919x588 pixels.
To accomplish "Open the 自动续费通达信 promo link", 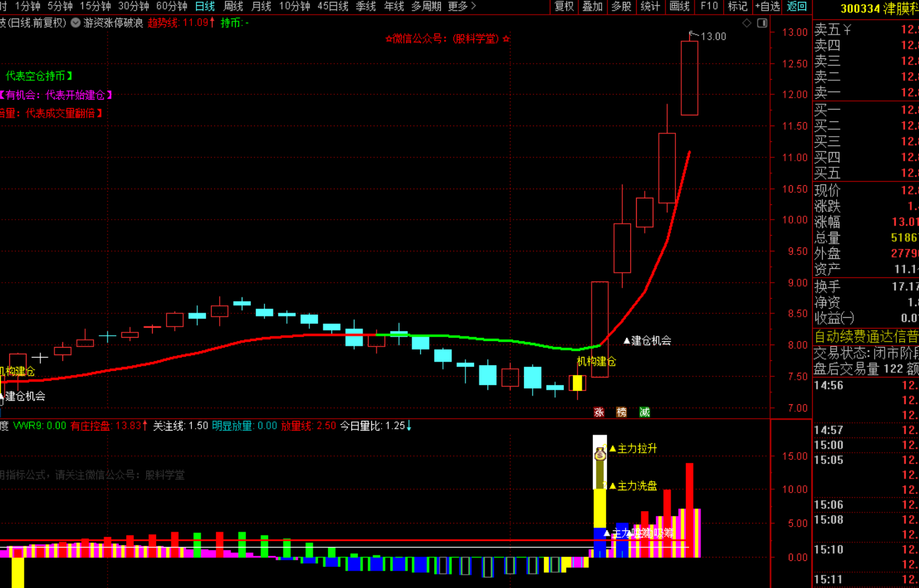I will (x=866, y=336).
